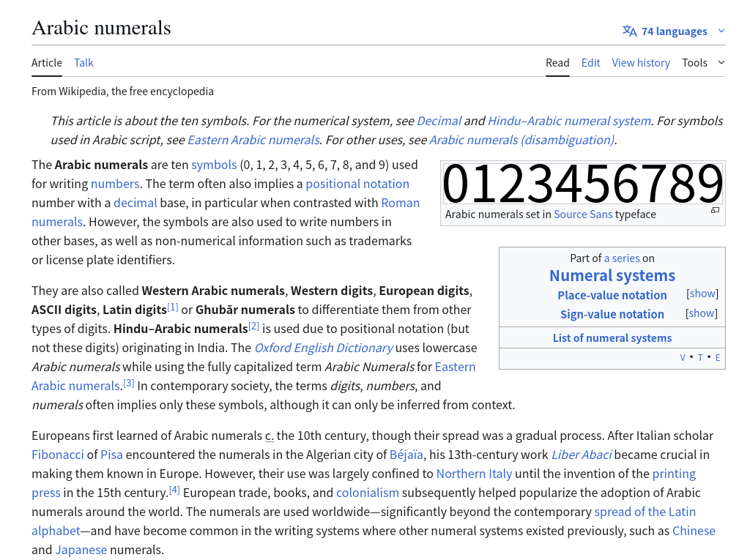Click the Roman numerals link

[x=400, y=203]
